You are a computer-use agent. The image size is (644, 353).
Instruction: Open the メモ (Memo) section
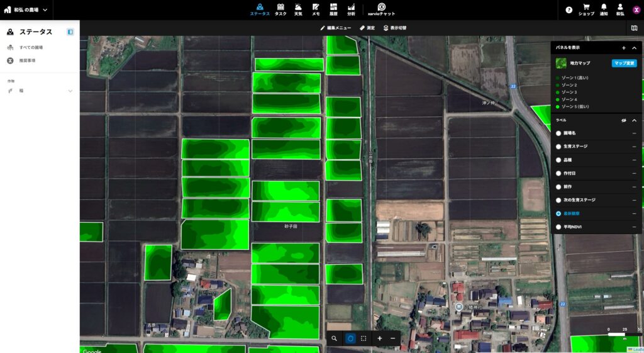[x=316, y=9]
